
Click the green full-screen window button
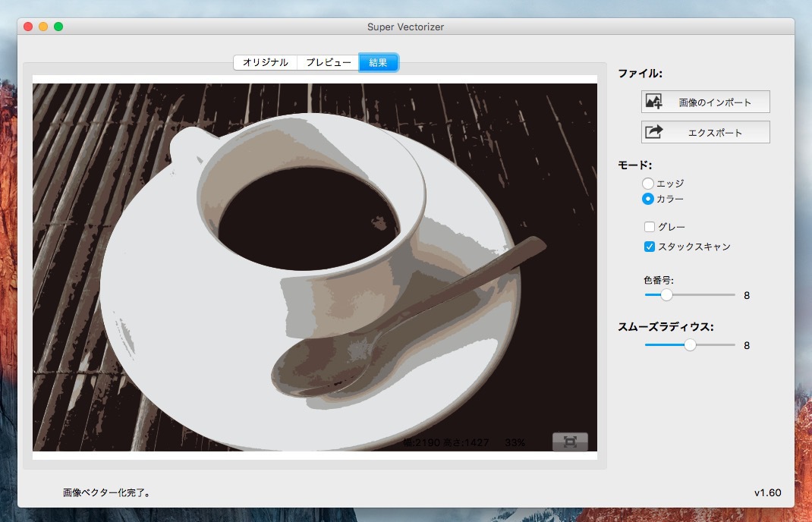tap(58, 27)
